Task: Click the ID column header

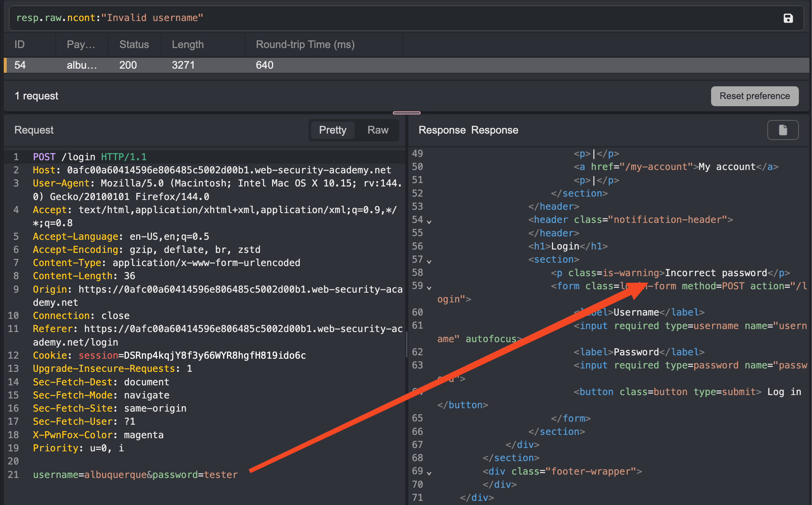Action: click(20, 44)
